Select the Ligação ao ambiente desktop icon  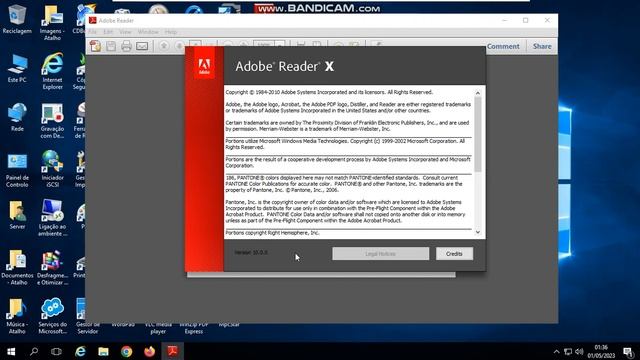(x=52, y=218)
